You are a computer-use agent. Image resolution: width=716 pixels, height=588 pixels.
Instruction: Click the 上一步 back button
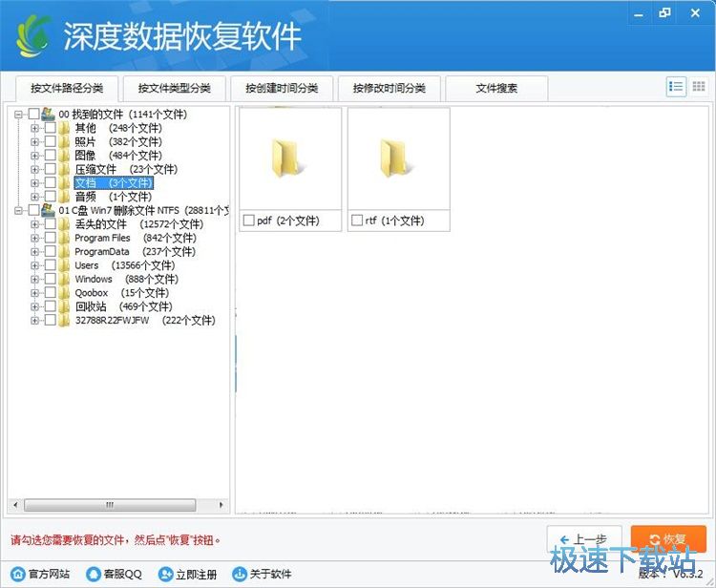point(584,539)
